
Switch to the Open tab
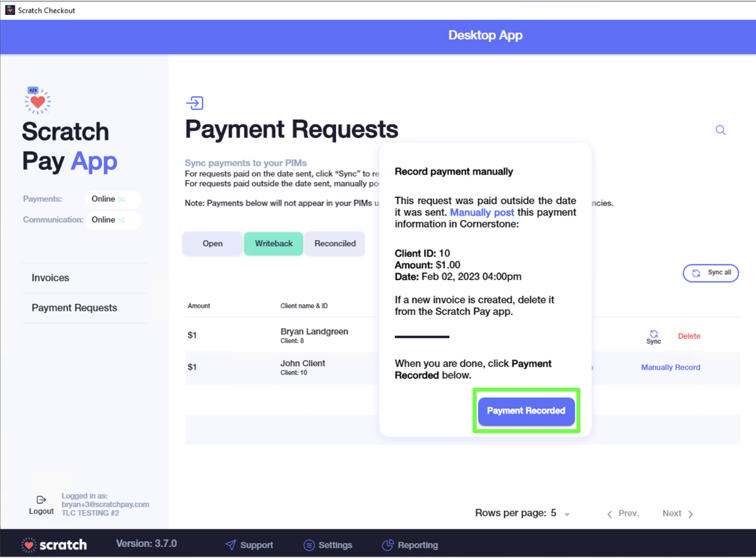pos(212,244)
